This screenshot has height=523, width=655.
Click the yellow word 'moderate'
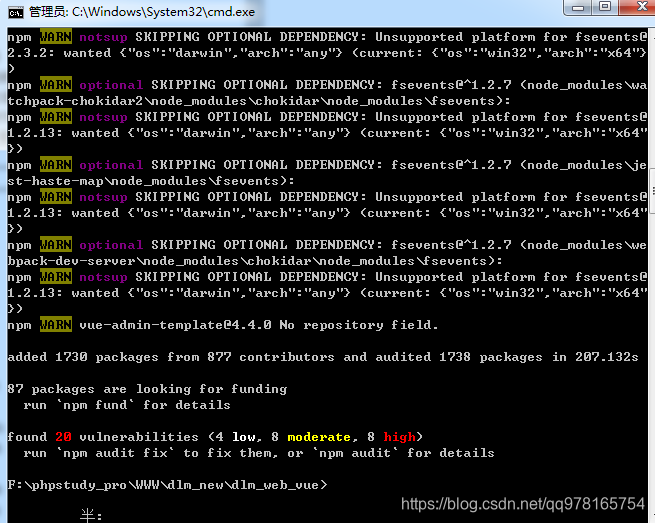[x=319, y=437]
